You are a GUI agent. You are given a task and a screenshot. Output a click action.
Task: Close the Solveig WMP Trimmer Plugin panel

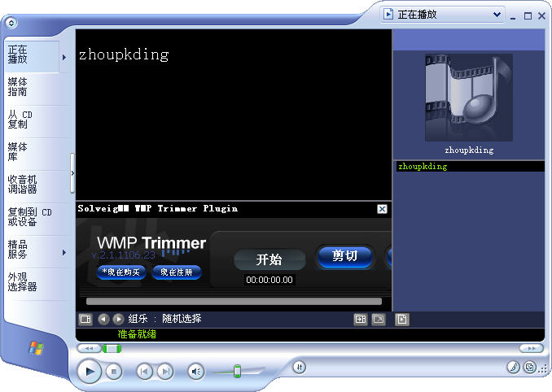(382, 209)
